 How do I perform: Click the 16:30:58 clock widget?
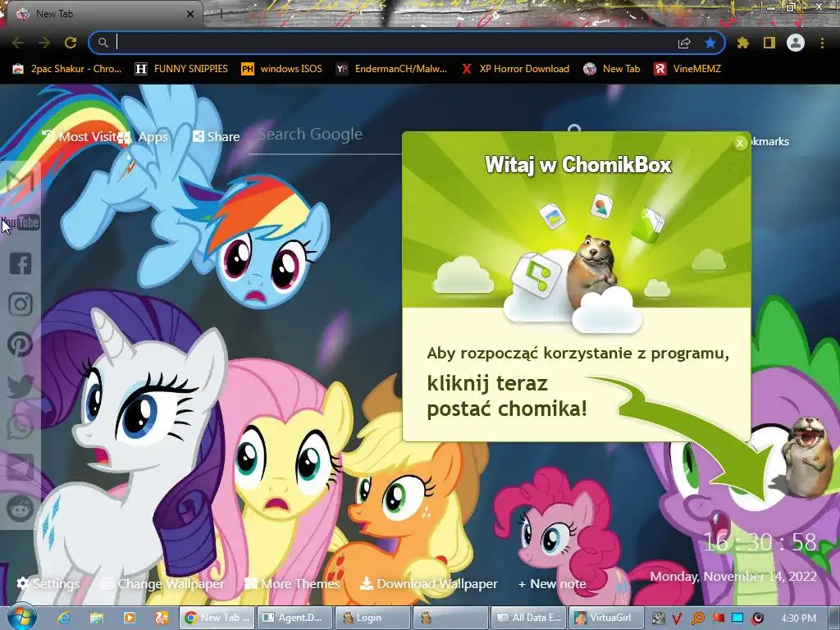pyautogui.click(x=760, y=542)
